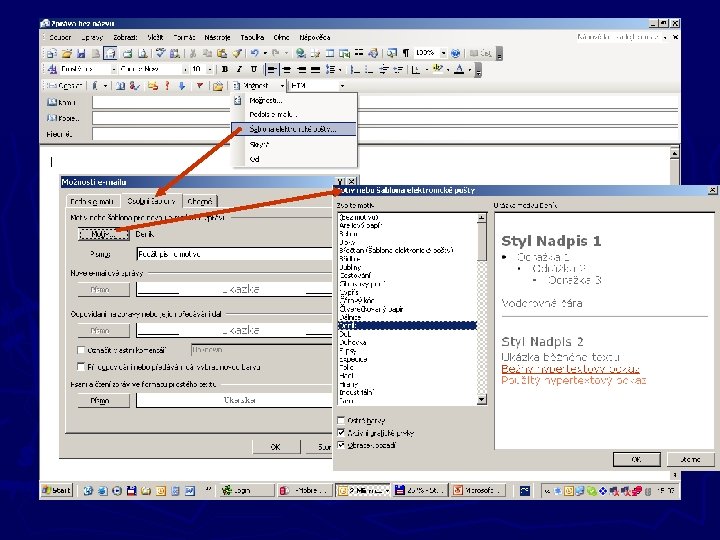Viewport: 720px width, 540px height.
Task: Click the high importance exclamation icon
Action: [x=167, y=86]
